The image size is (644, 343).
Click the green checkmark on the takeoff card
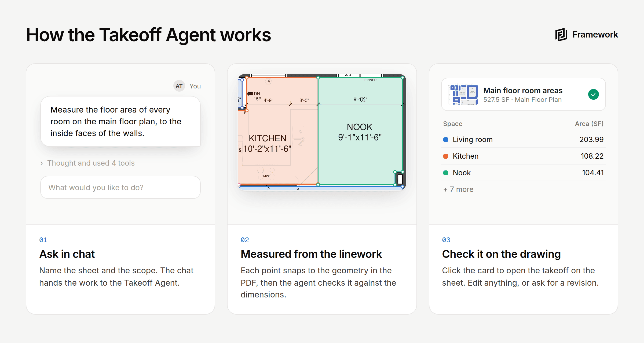pos(594,94)
